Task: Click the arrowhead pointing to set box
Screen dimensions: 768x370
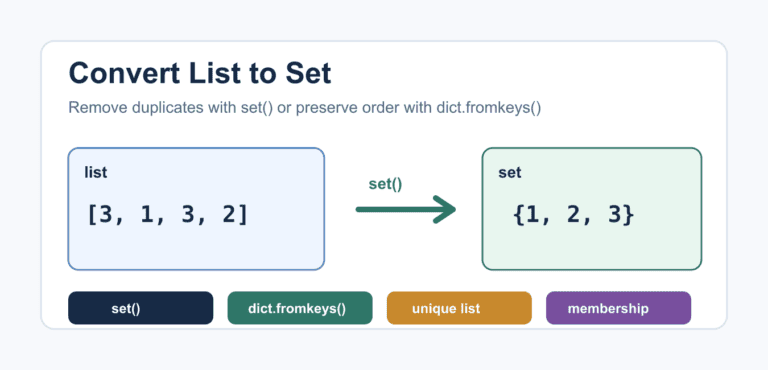Action: pos(445,210)
